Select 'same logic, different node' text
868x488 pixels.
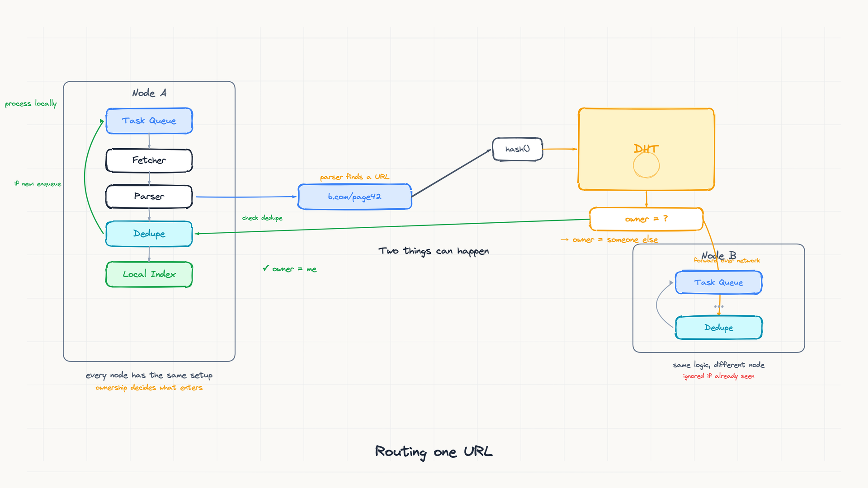click(719, 365)
